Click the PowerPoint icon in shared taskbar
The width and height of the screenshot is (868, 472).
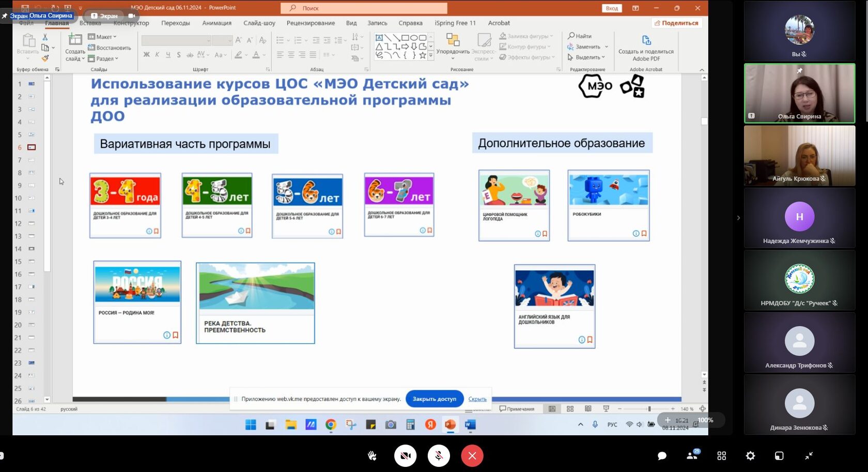[450, 424]
